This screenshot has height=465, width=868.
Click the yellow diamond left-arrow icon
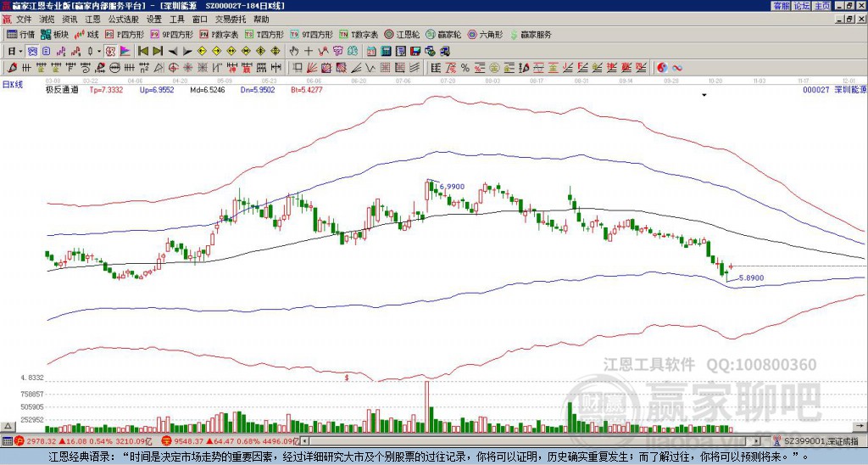click(202, 51)
